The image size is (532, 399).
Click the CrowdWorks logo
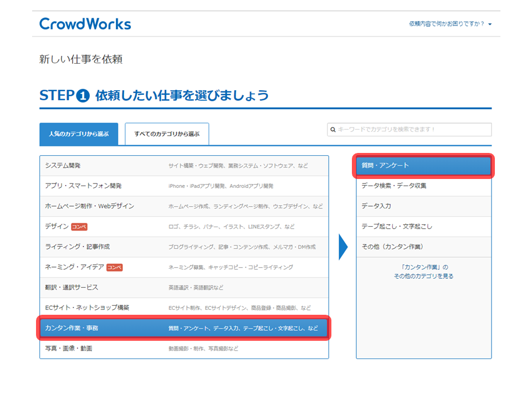coord(85,24)
